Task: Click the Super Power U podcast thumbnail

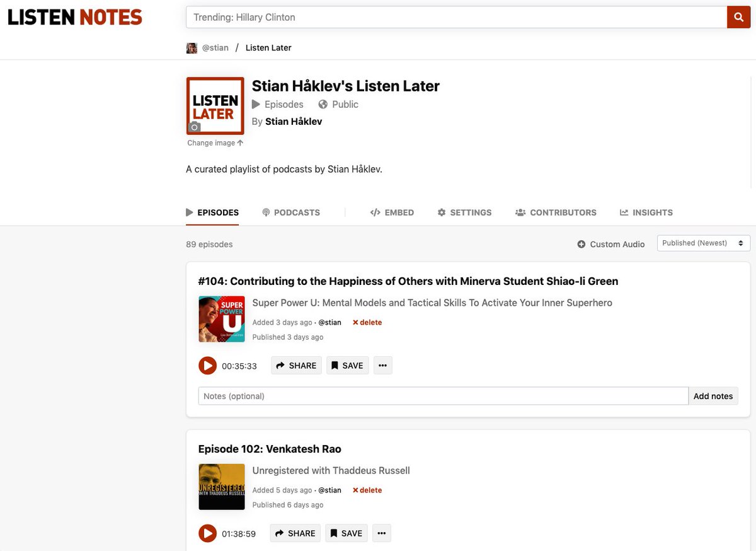Action: tap(222, 319)
